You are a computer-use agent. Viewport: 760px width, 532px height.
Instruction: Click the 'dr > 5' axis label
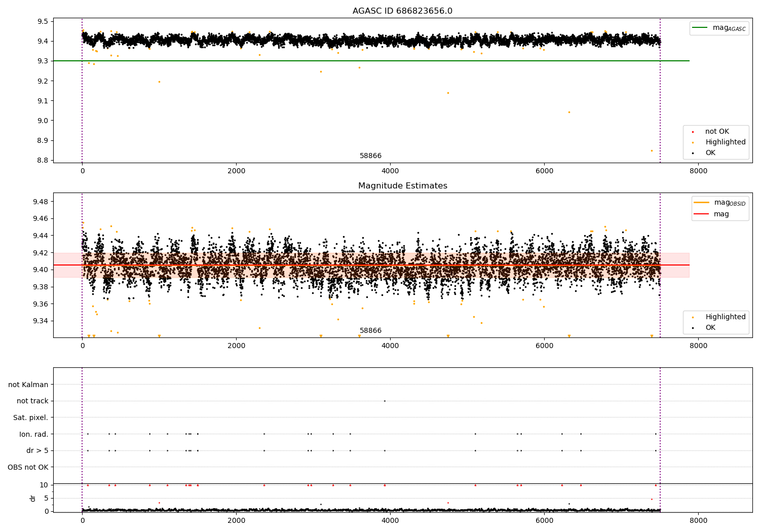coord(37,450)
